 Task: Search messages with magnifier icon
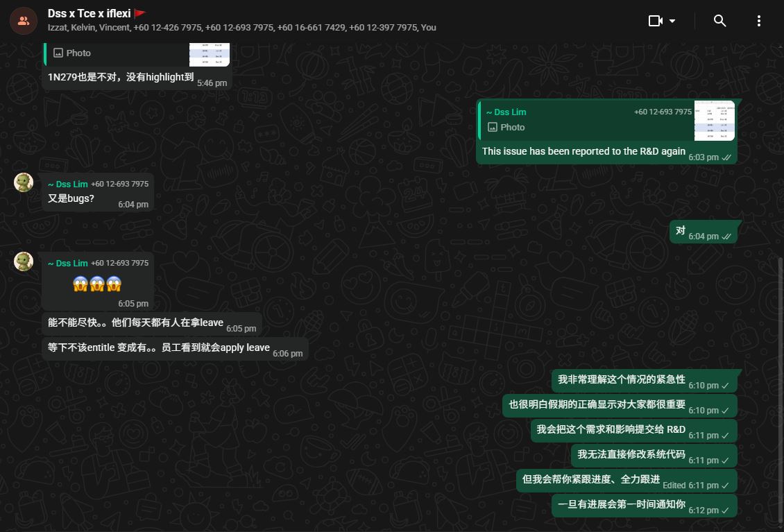pyautogui.click(x=719, y=21)
